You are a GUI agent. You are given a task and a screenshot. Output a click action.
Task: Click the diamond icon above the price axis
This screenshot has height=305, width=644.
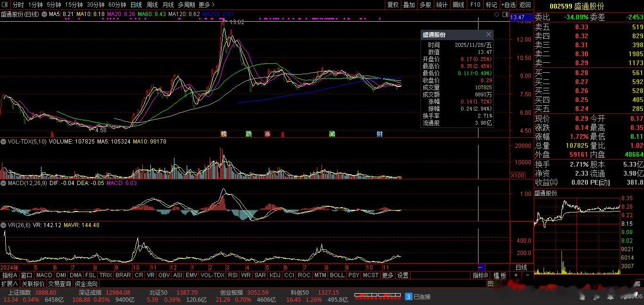coord(496,15)
